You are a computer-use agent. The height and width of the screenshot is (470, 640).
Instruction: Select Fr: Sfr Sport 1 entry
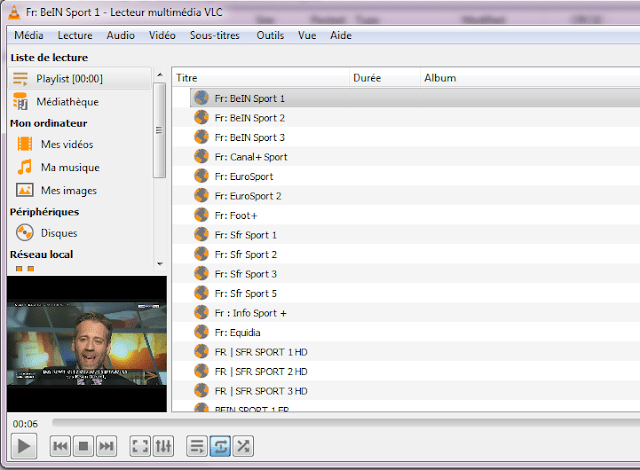click(406, 235)
